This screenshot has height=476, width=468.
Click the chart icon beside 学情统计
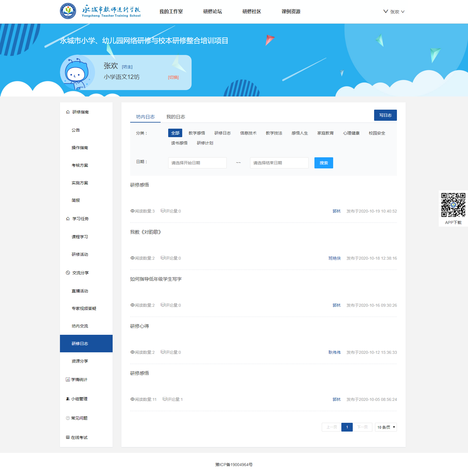(68, 380)
